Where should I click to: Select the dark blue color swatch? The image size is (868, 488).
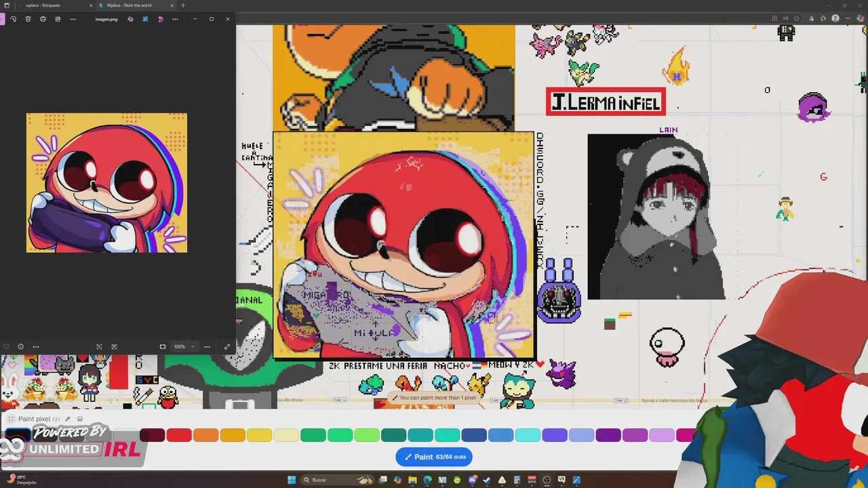tap(474, 435)
